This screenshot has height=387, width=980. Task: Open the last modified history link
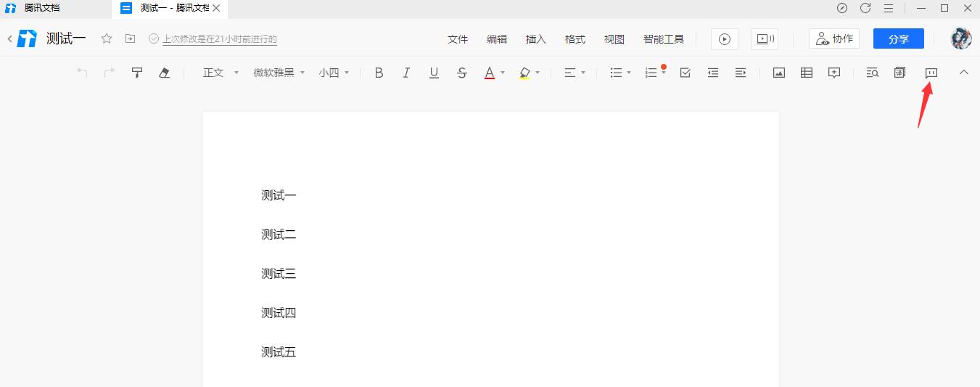click(x=219, y=39)
